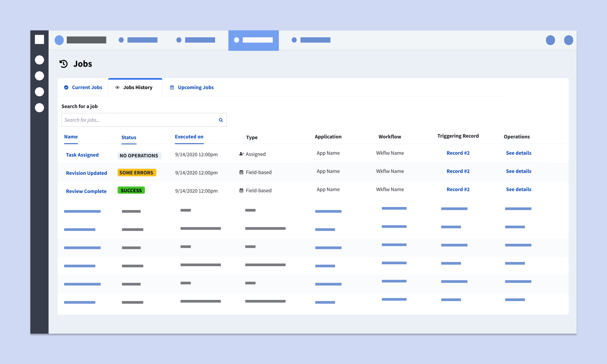This screenshot has height=364, width=607.
Task: Click the calendar icon on the Upcoming Jobs tab
Action: tap(172, 87)
